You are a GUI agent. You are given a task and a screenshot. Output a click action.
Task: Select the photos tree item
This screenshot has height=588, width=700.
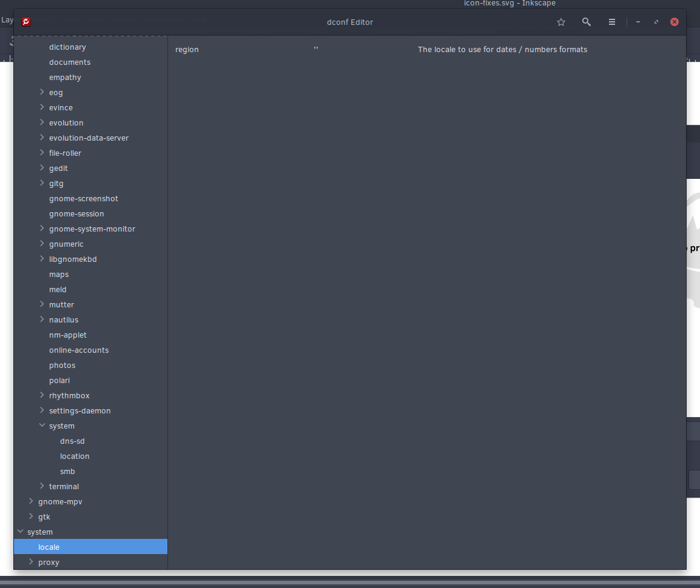coord(90,366)
